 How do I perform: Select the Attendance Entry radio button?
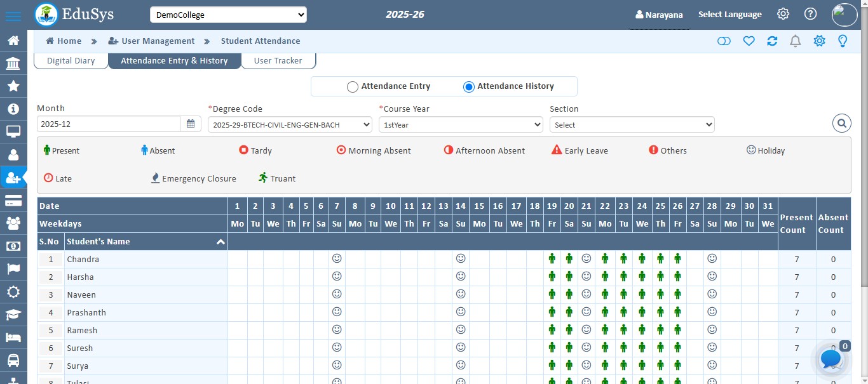coord(353,87)
